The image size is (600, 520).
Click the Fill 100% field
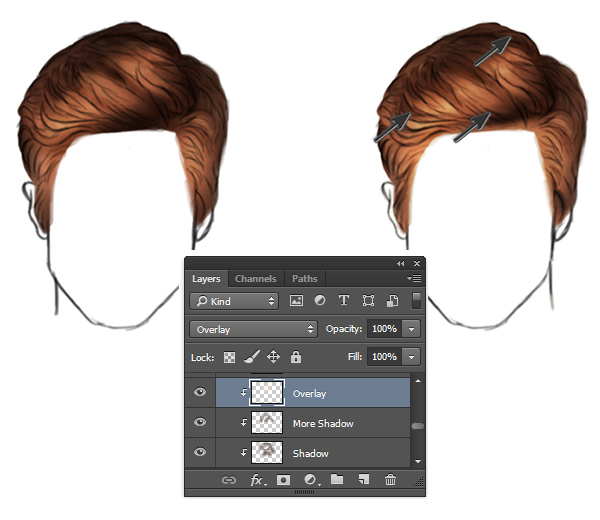coord(384,357)
